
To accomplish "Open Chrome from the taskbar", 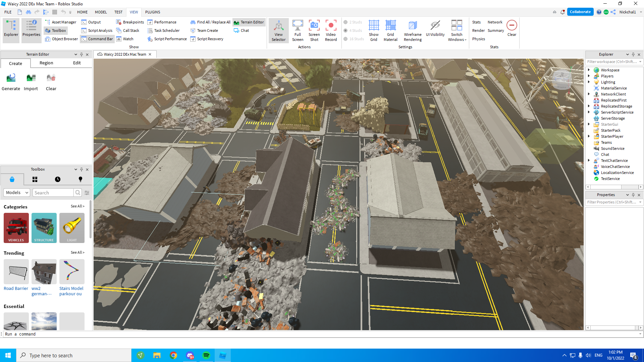I will click(173, 355).
